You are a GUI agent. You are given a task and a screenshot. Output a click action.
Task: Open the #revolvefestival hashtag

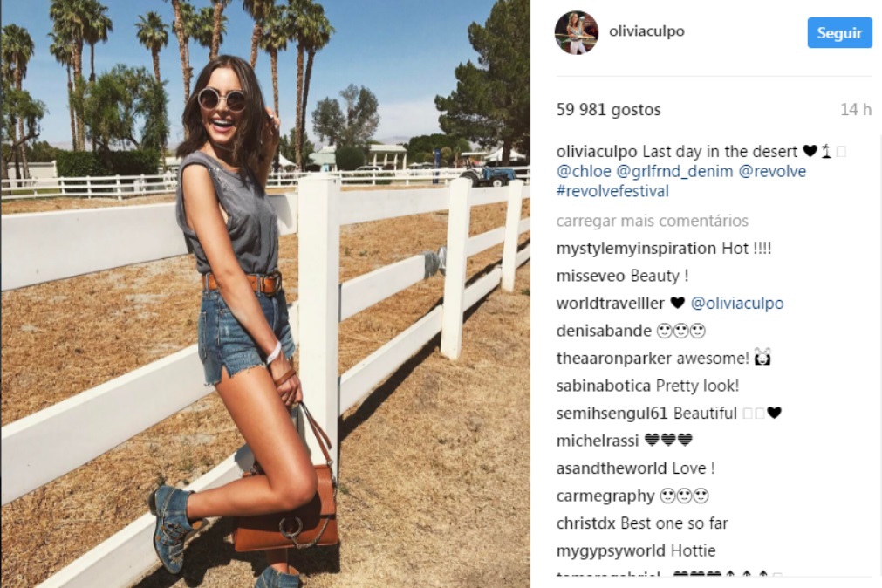point(612,191)
